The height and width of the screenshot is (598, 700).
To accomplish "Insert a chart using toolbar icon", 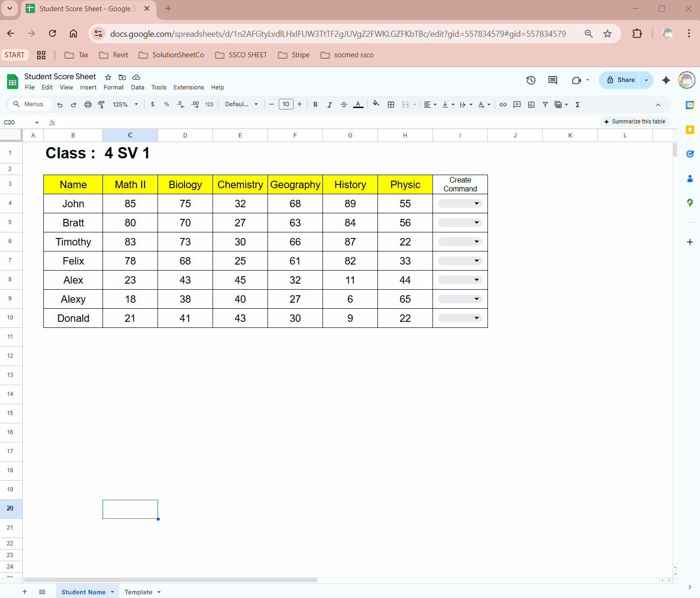I will pyautogui.click(x=531, y=104).
